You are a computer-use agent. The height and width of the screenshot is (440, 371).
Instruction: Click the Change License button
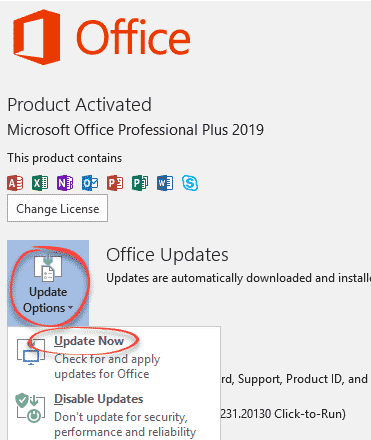57,208
